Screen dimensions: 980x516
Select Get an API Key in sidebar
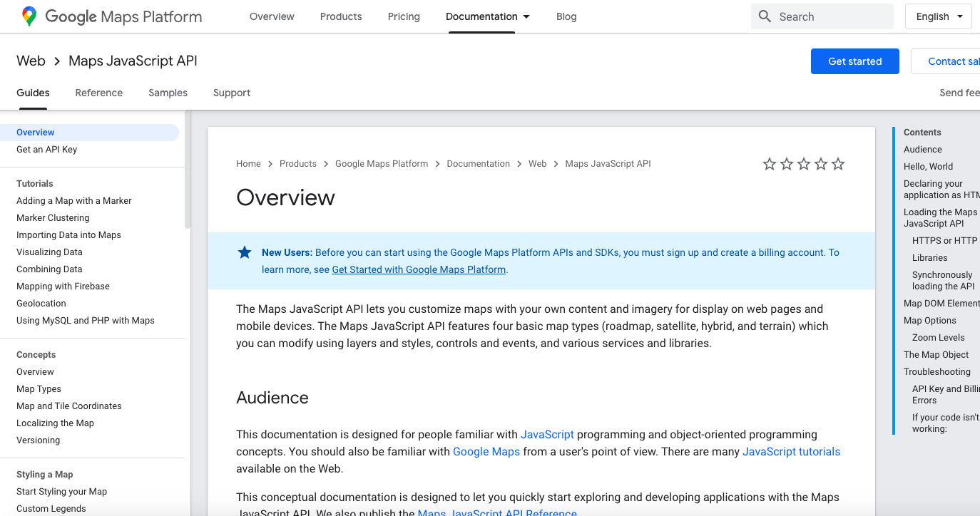46,150
